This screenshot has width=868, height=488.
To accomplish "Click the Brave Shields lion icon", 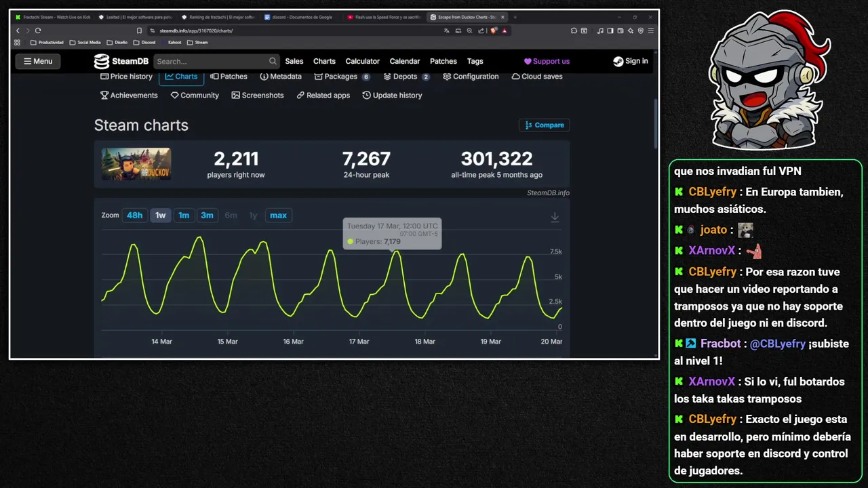I will 494,30.
